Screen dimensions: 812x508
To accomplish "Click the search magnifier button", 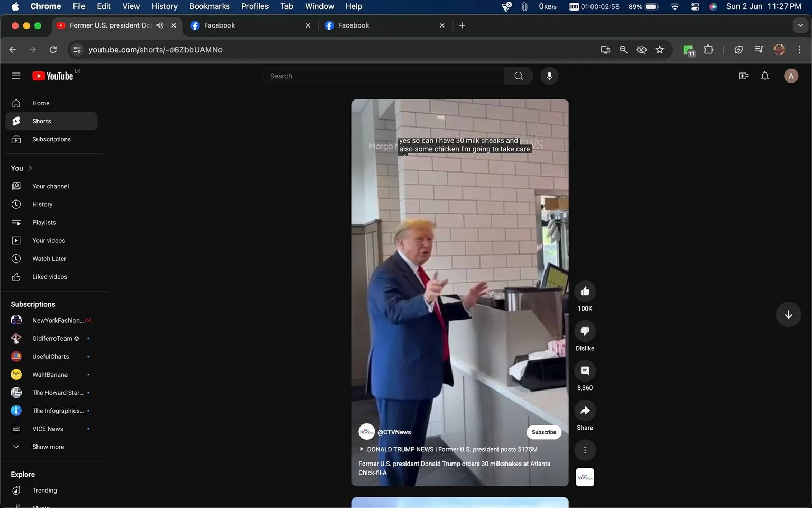I will [519, 76].
